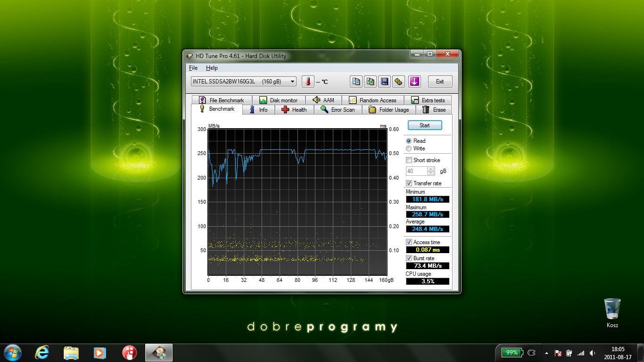Screen dimensions: 644x362
Task: Click the access time value 0.087 ms
Action: pos(428,250)
